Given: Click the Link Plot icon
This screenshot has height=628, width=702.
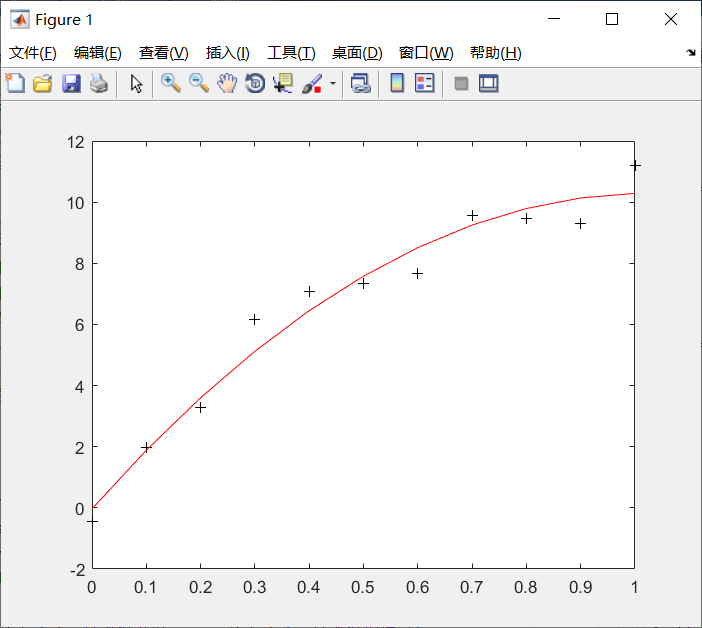Looking at the screenshot, I should click(360, 83).
